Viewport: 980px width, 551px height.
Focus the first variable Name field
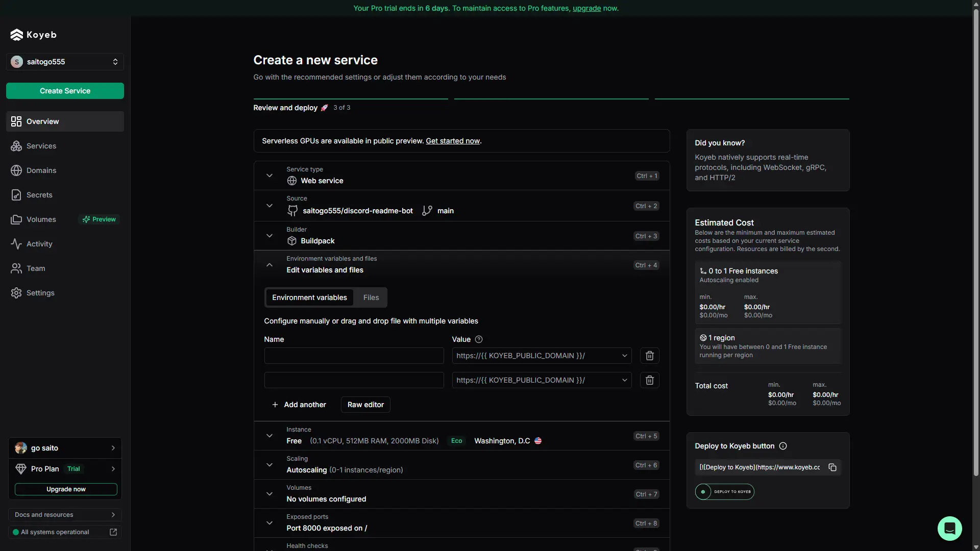[x=354, y=356]
